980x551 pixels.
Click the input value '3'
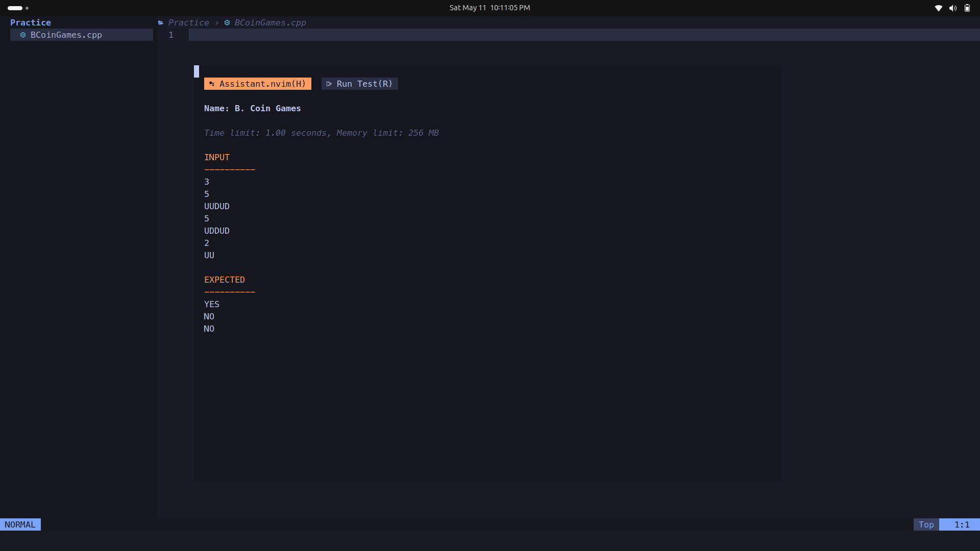(x=207, y=182)
